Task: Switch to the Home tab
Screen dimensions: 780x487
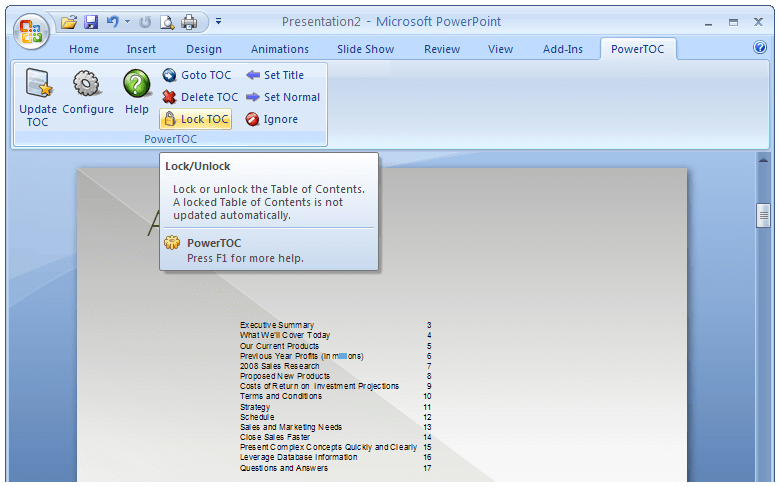Action: point(84,49)
